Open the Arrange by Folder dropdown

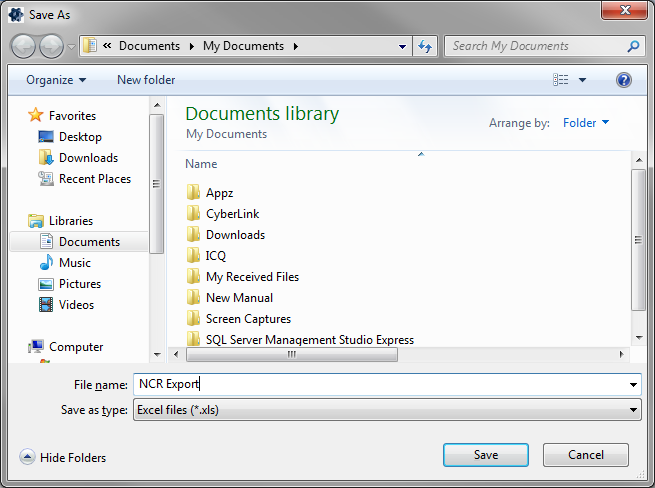click(x=586, y=123)
